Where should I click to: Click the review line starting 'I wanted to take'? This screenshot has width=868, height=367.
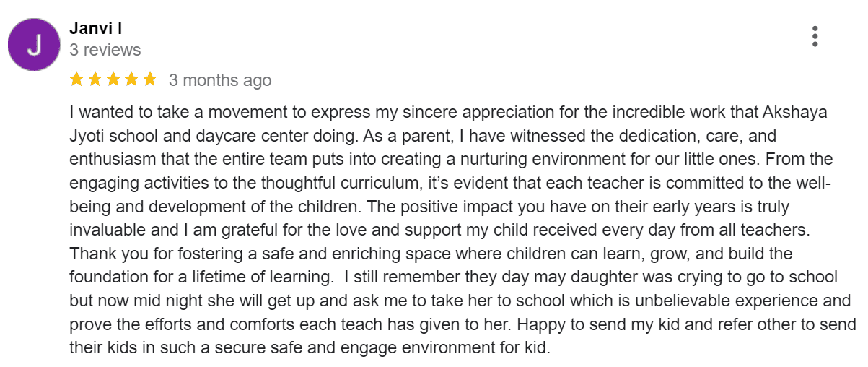[x=448, y=113]
